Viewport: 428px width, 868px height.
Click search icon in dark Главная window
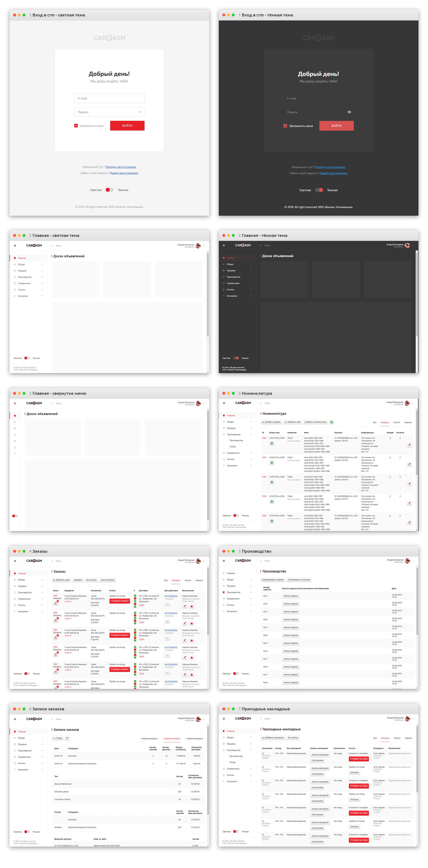pos(261,245)
